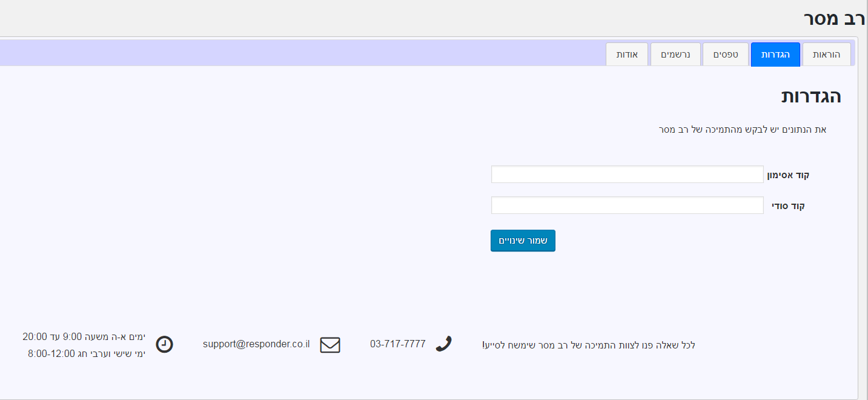The image size is (868, 400).
Task: Click inside the קוד סודי text box
Action: click(627, 205)
